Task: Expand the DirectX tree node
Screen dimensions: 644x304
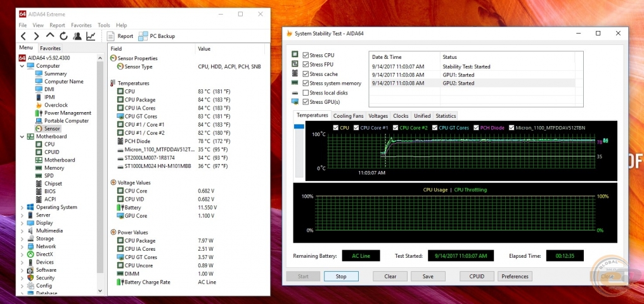Action: point(22,255)
